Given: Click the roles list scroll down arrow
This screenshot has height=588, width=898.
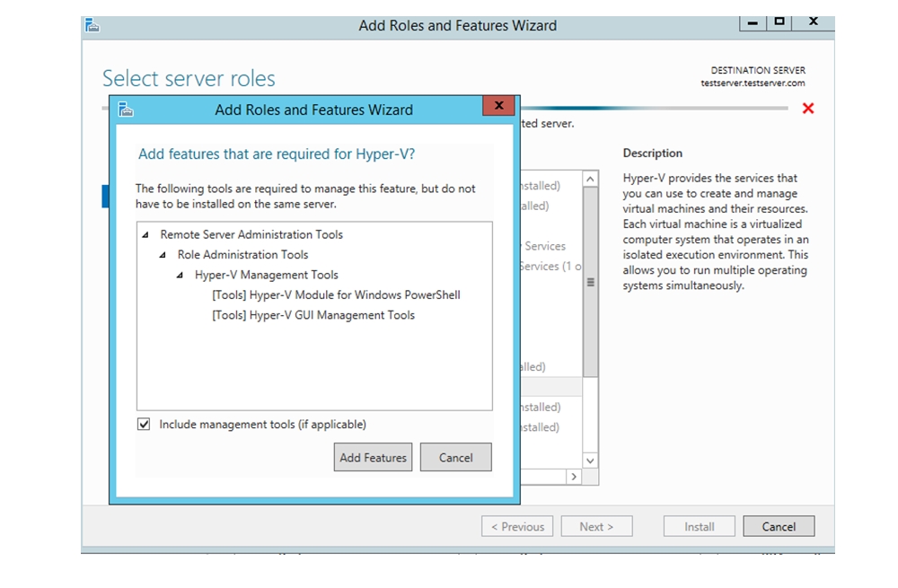Looking at the screenshot, I should (591, 461).
